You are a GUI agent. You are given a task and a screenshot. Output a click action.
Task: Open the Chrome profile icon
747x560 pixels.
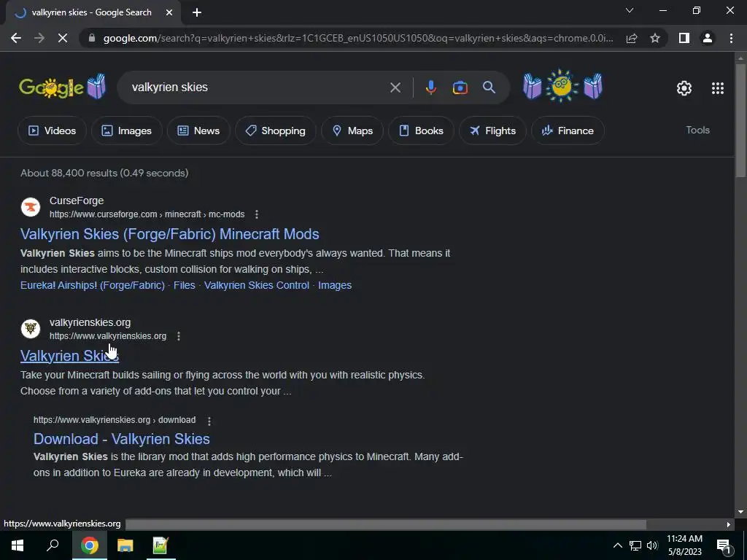(x=708, y=38)
